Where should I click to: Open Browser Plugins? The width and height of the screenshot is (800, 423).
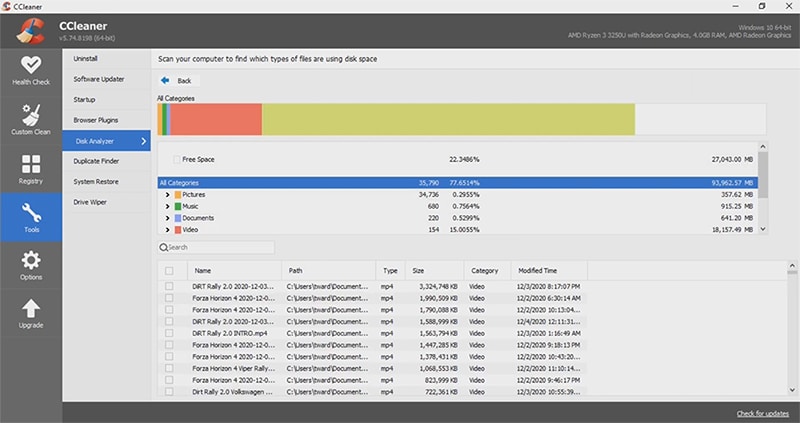(106, 120)
